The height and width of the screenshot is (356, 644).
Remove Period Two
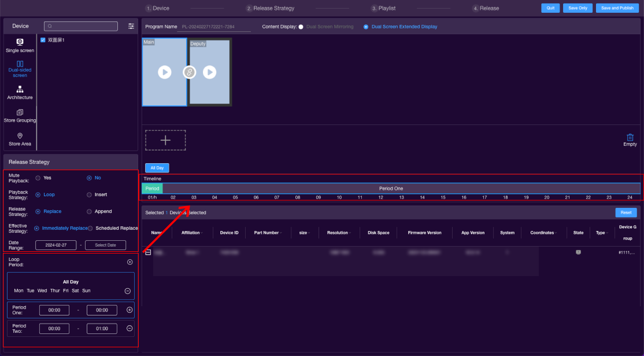[x=129, y=328]
